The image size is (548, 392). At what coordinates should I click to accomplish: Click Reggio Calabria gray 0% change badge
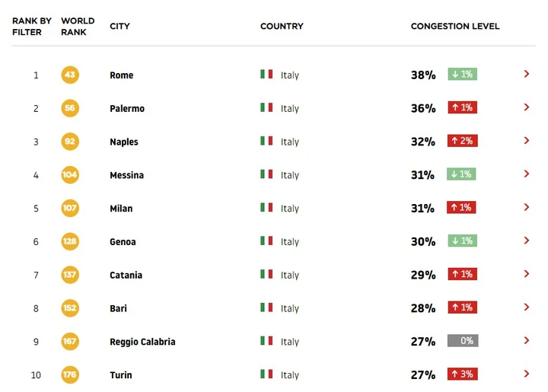coord(463,341)
